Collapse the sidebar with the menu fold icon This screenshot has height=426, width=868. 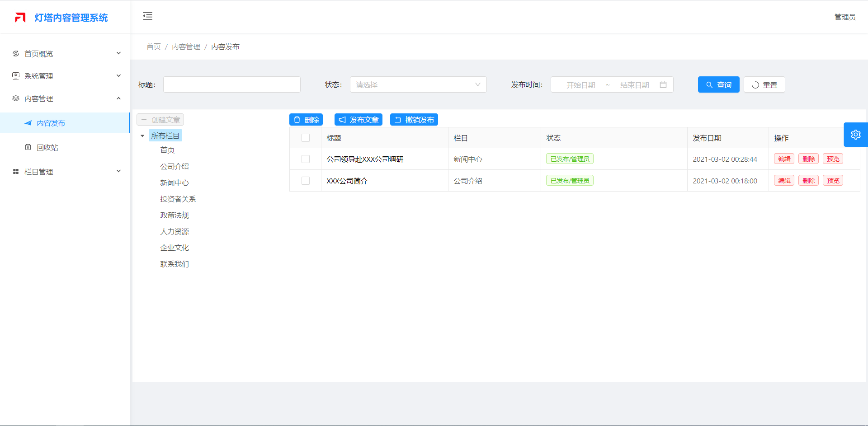tap(147, 16)
